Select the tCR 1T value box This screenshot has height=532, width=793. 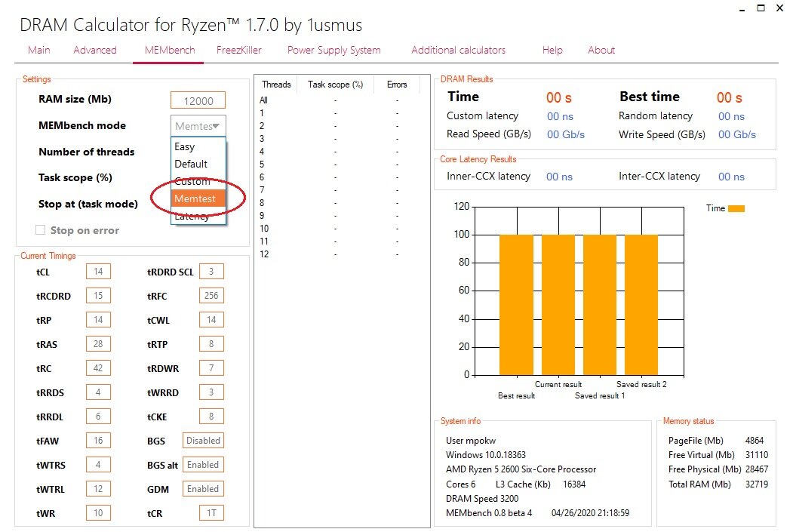[211, 513]
